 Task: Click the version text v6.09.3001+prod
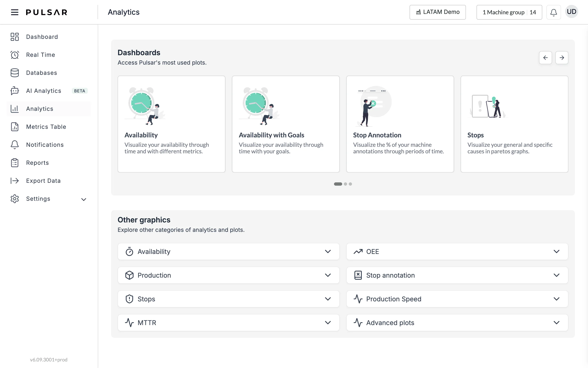click(x=49, y=360)
